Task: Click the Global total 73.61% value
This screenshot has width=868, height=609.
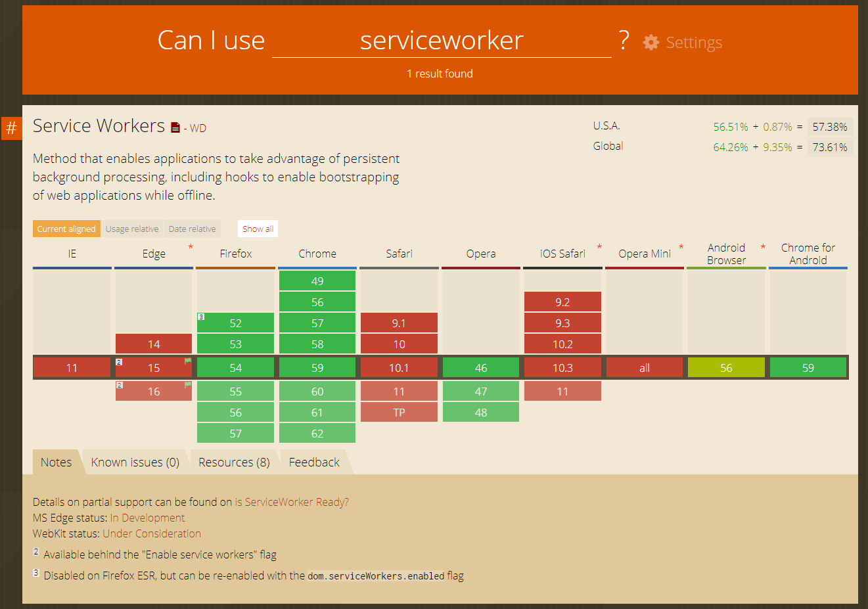Action: [x=830, y=147]
